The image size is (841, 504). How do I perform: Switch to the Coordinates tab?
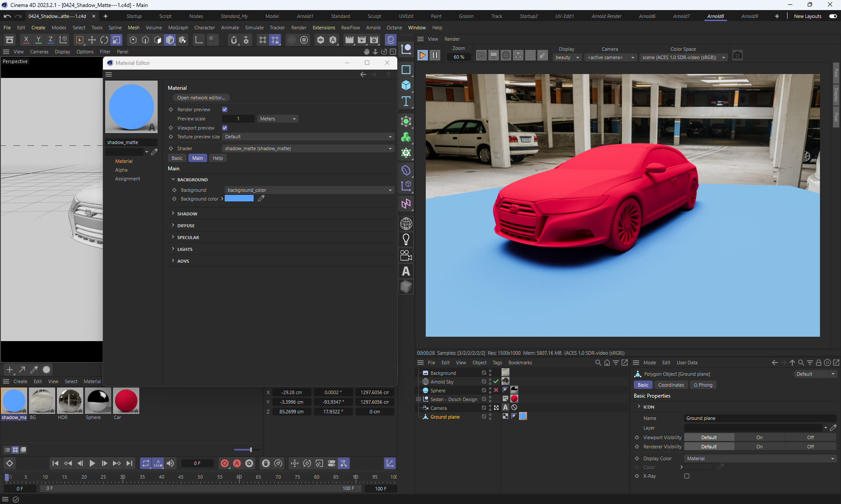tap(671, 385)
